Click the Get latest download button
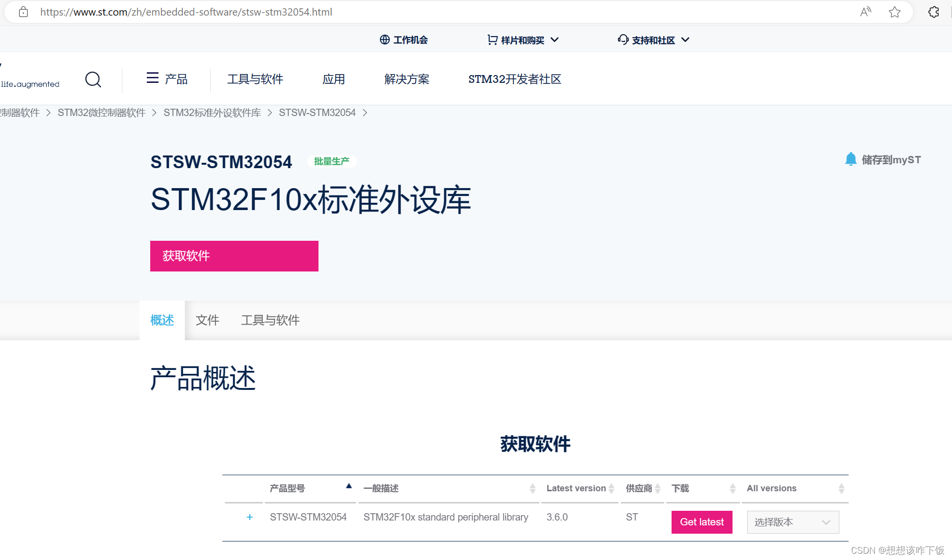 [x=702, y=522]
